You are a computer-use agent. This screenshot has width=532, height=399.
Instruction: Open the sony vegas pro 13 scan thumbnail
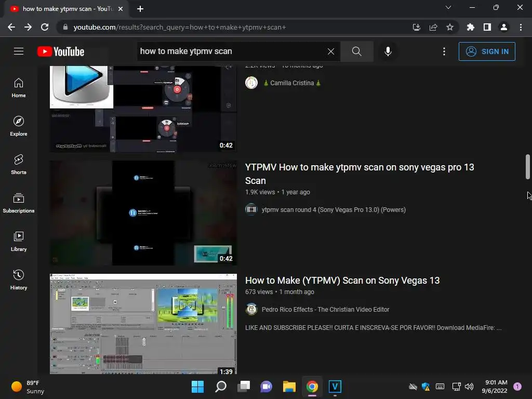(143, 212)
